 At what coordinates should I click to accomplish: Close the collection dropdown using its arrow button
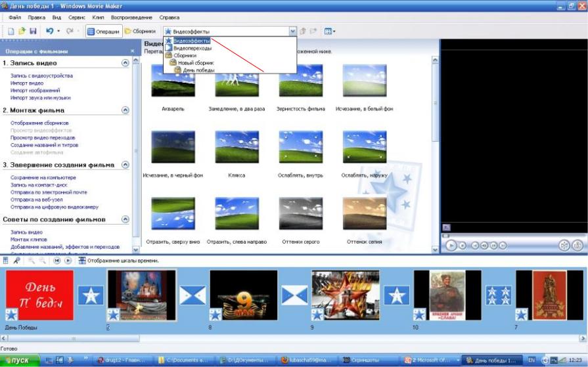pyautogui.click(x=293, y=32)
